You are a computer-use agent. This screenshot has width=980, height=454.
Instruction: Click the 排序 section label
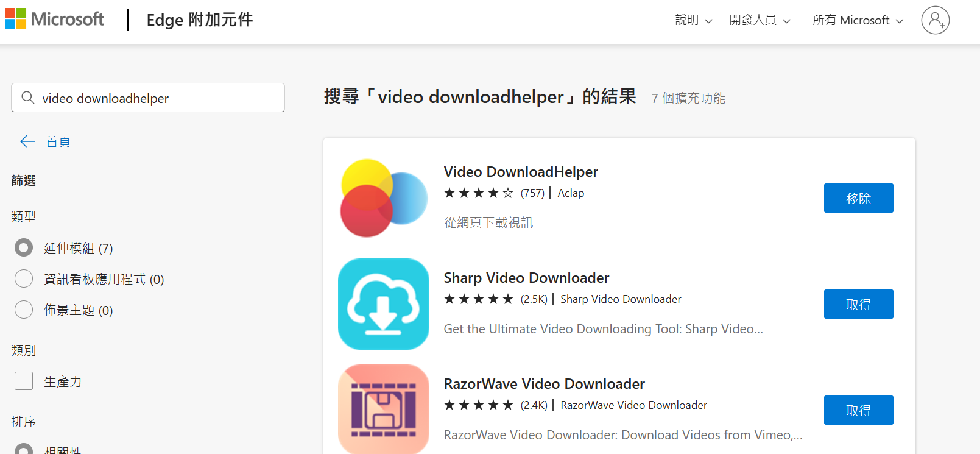point(24,422)
